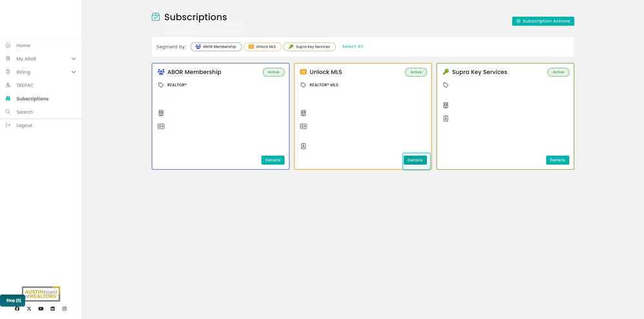
Task: Click the Billing invoice icon
Action: (x=8, y=72)
